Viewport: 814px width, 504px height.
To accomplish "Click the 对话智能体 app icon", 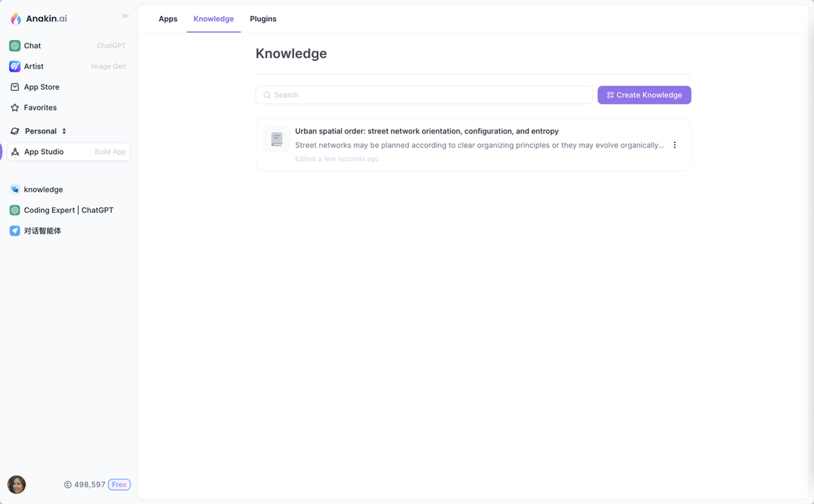I will click(x=15, y=231).
